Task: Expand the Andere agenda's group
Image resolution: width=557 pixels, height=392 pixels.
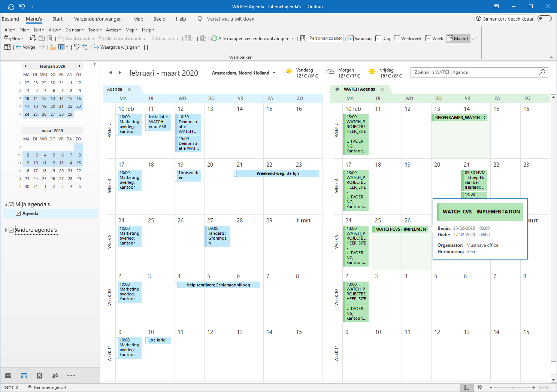Action: 6,230
